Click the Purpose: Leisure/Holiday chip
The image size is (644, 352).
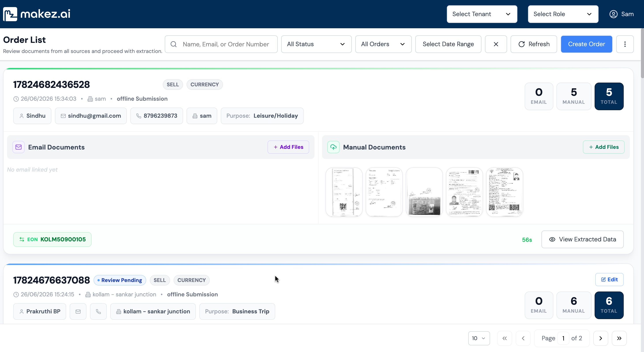pos(262,116)
